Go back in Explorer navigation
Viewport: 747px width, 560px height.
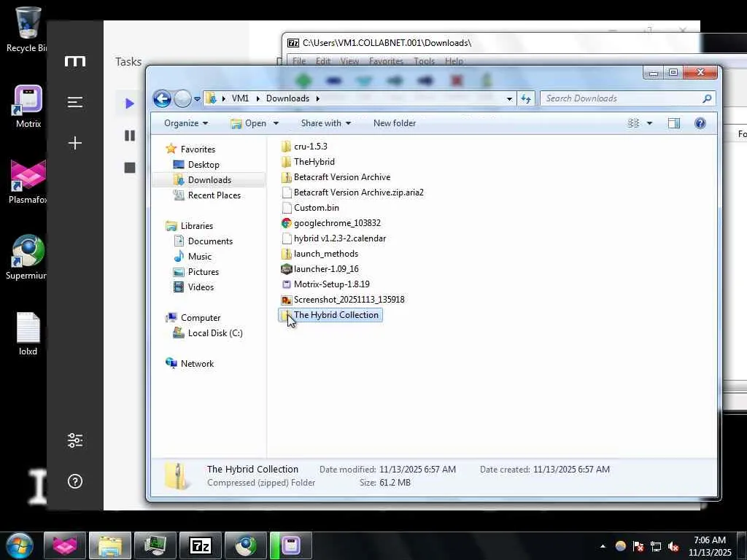click(x=162, y=98)
